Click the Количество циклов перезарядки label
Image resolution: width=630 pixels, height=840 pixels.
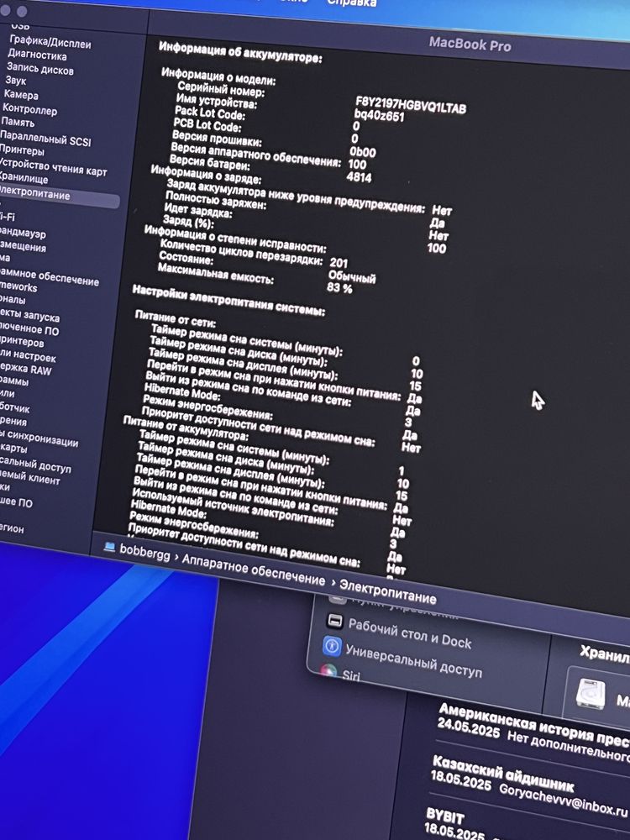pos(242,251)
